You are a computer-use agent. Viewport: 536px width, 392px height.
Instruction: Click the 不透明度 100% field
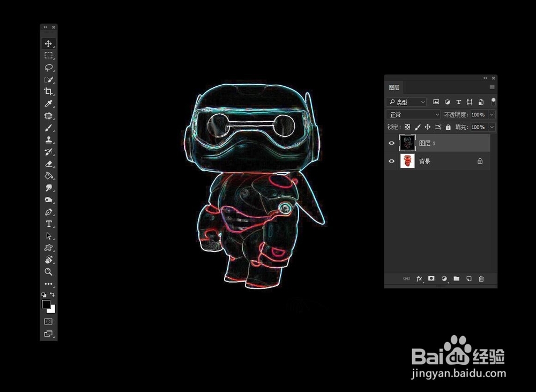point(478,115)
